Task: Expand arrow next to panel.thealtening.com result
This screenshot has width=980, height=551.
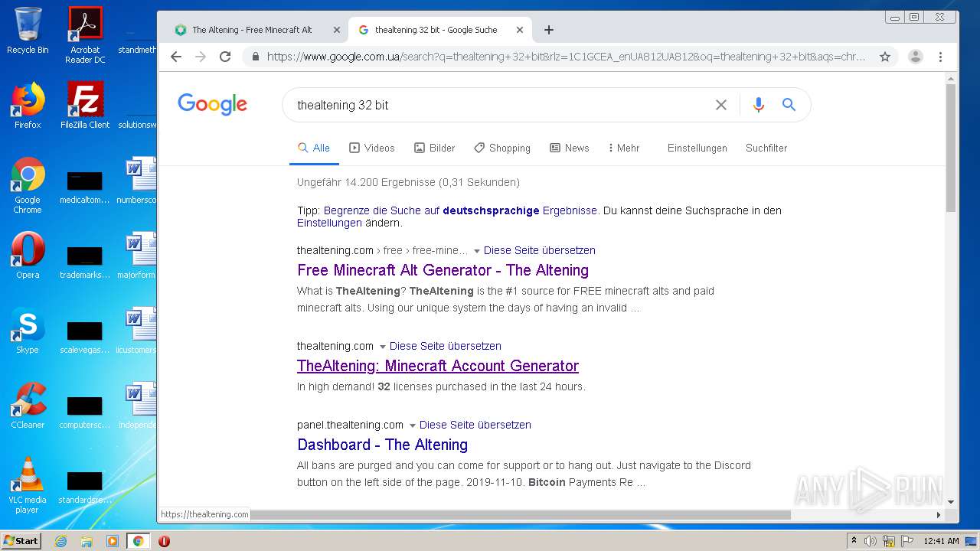Action: (413, 425)
